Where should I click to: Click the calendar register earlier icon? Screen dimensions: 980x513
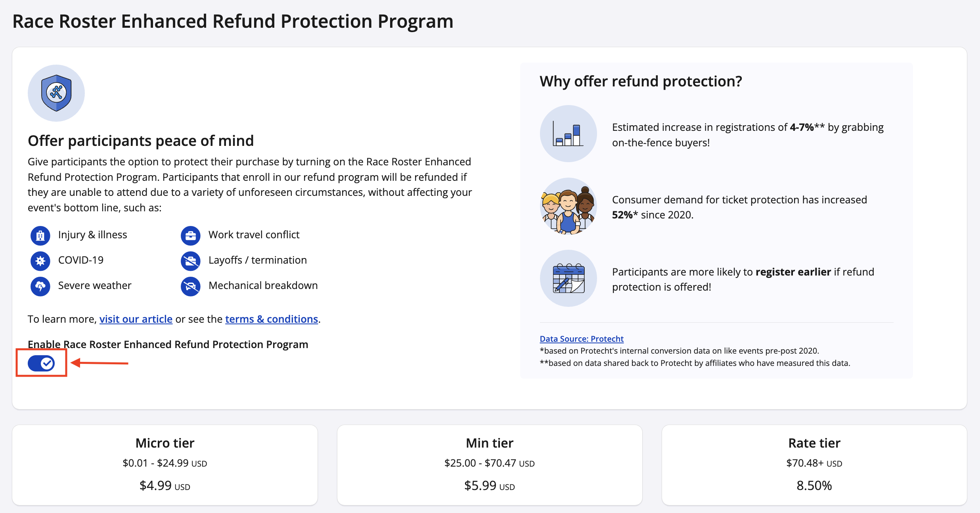(x=568, y=278)
